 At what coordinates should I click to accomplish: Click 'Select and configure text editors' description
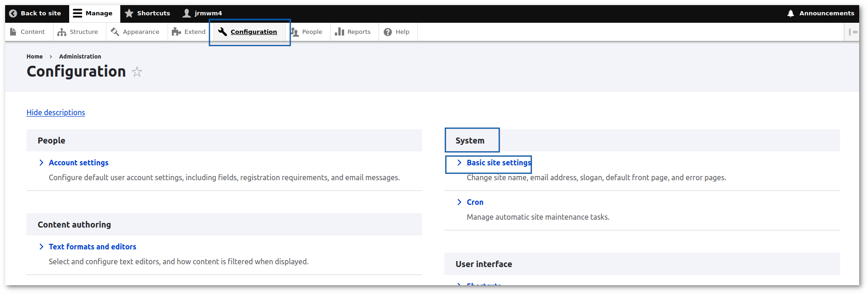(178, 261)
